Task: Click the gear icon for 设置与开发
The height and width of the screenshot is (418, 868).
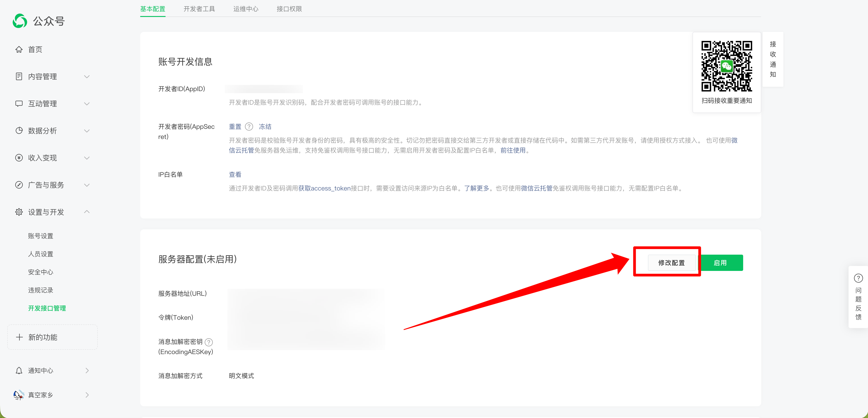Action: point(19,212)
